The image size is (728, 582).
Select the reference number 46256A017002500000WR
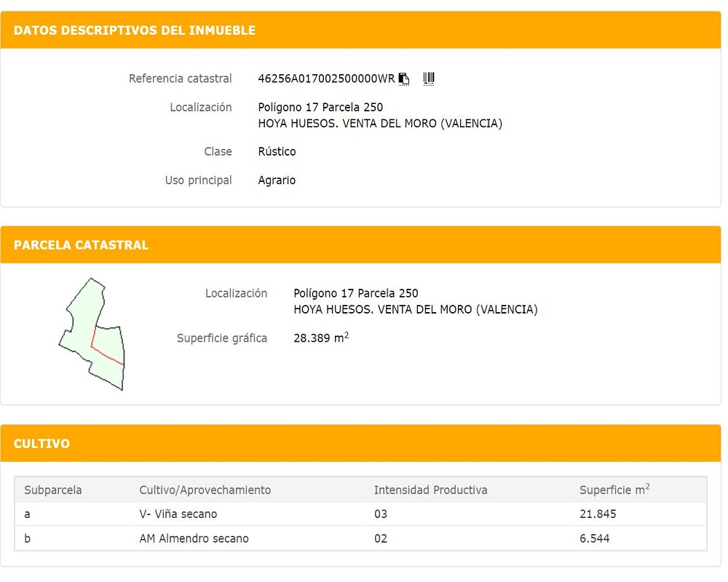[325, 79]
